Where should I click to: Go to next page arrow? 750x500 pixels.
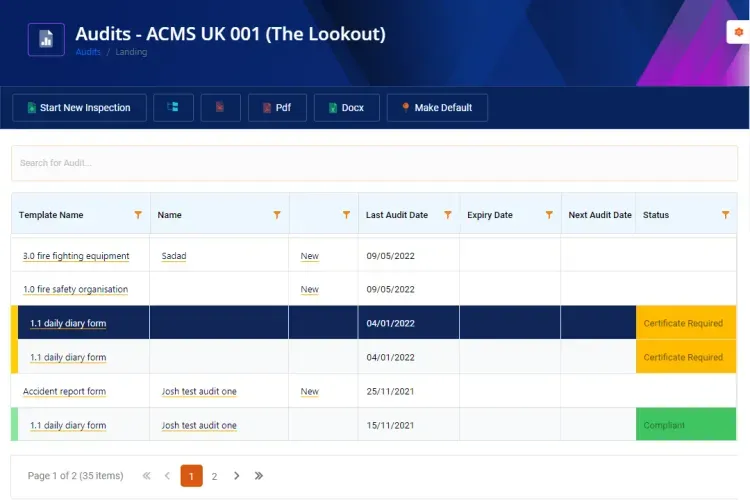click(236, 476)
